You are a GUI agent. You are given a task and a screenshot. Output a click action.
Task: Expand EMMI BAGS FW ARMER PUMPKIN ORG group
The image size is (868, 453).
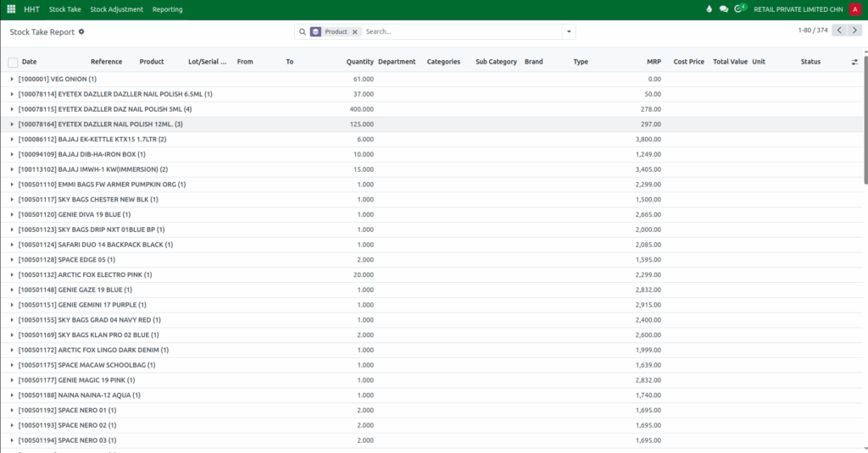coord(12,185)
